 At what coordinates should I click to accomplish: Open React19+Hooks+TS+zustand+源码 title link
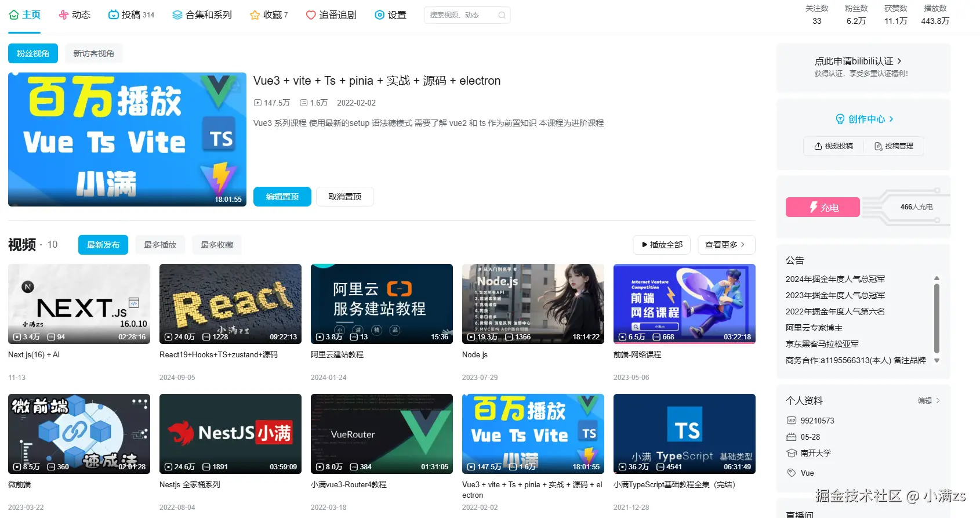pos(219,354)
